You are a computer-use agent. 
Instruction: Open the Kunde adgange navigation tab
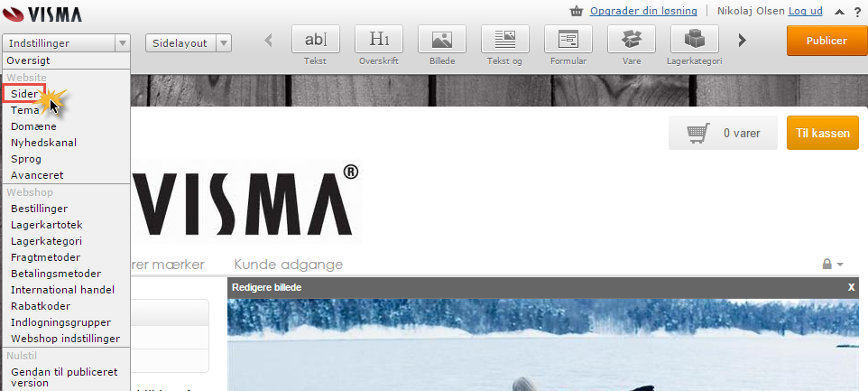[x=289, y=265]
